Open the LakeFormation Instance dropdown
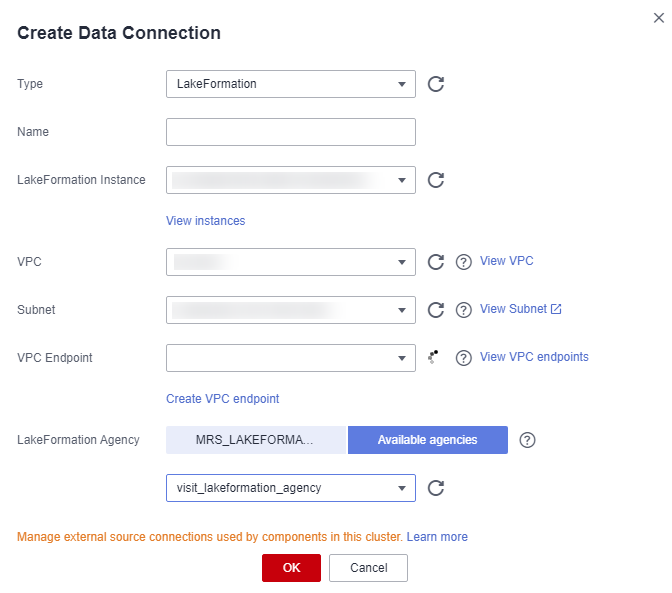Viewport: 672px width, 593px height. [291, 180]
